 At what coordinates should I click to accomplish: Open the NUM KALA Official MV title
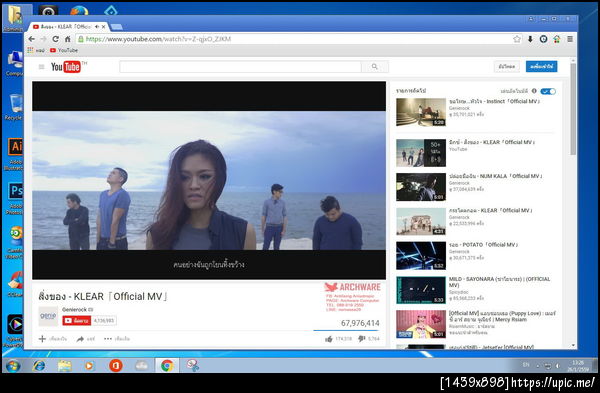tap(496, 176)
